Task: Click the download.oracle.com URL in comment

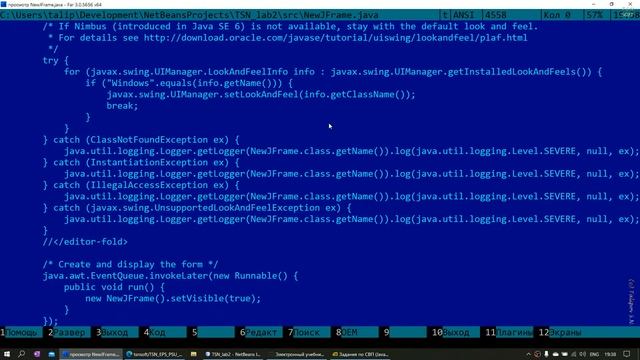Action: click(336, 38)
